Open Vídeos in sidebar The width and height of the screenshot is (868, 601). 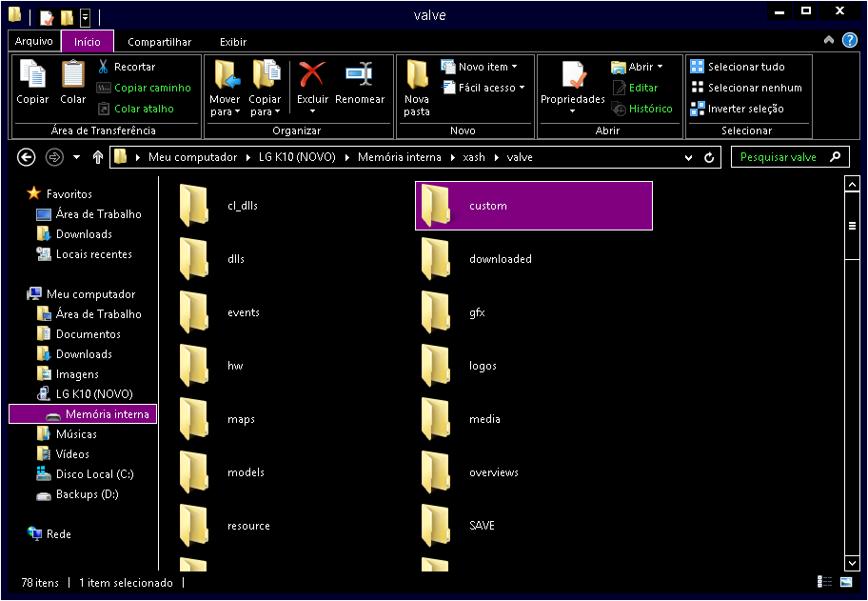[63, 454]
